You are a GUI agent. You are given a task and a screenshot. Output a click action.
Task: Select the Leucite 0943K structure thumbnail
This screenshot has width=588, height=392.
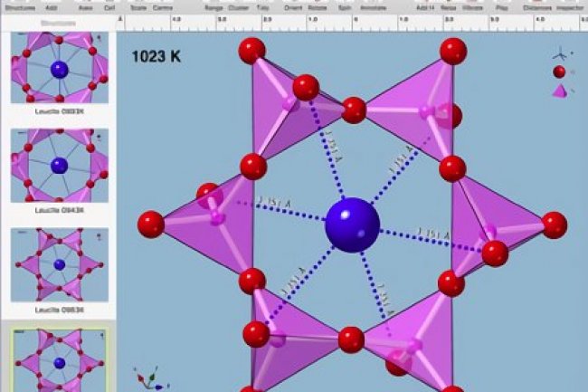pos(59,167)
